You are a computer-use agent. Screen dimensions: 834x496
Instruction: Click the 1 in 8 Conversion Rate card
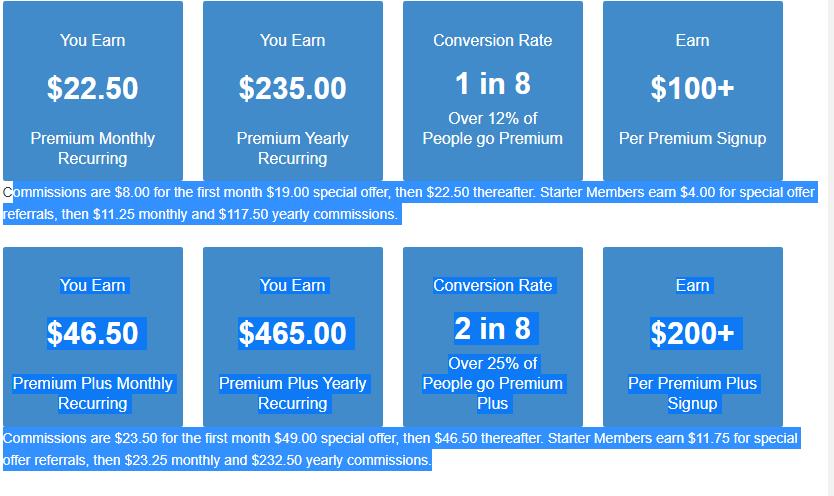[493, 91]
